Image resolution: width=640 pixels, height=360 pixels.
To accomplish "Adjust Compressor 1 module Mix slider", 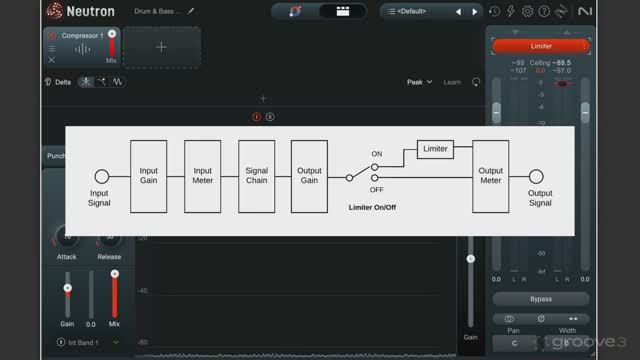I will point(112,34).
